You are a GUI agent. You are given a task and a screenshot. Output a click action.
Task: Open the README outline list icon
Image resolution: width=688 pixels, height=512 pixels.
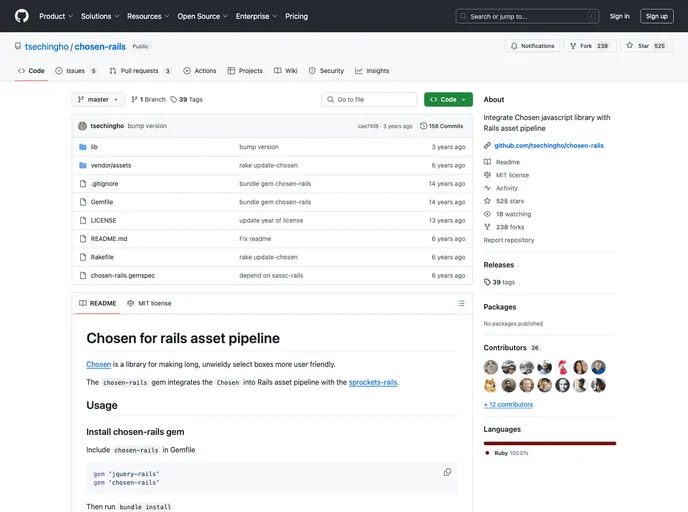pyautogui.click(x=461, y=303)
